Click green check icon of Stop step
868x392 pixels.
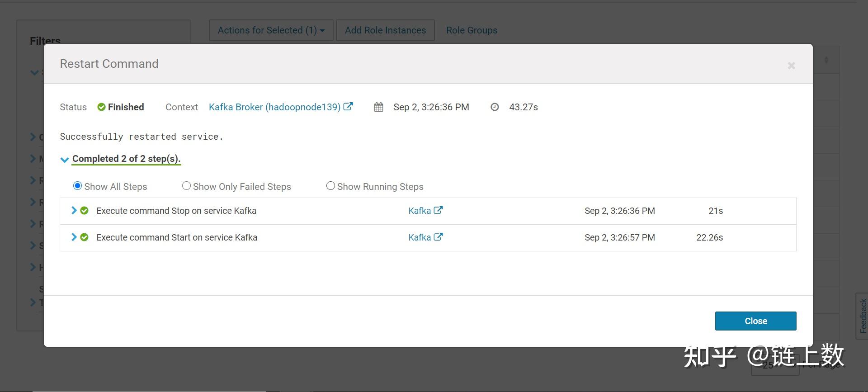pyautogui.click(x=84, y=211)
